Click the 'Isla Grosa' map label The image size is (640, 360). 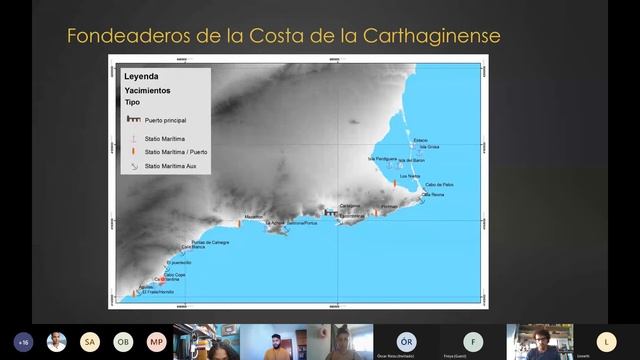(429, 147)
